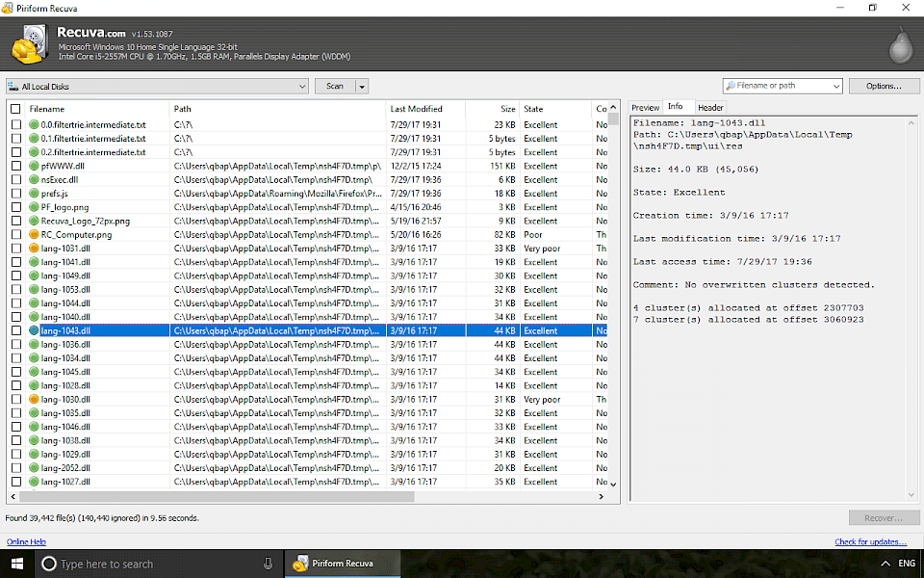
Task: Open the Online Help link
Action: click(27, 542)
